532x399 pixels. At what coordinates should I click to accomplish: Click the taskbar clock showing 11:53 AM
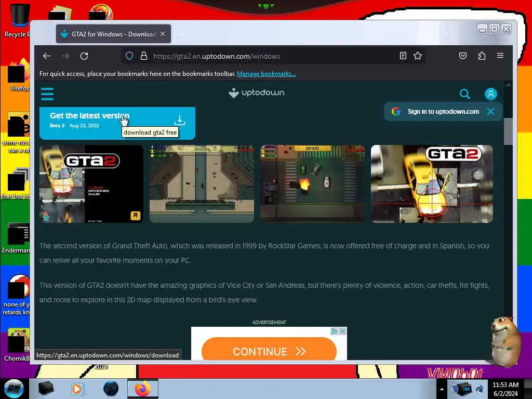[x=505, y=389]
